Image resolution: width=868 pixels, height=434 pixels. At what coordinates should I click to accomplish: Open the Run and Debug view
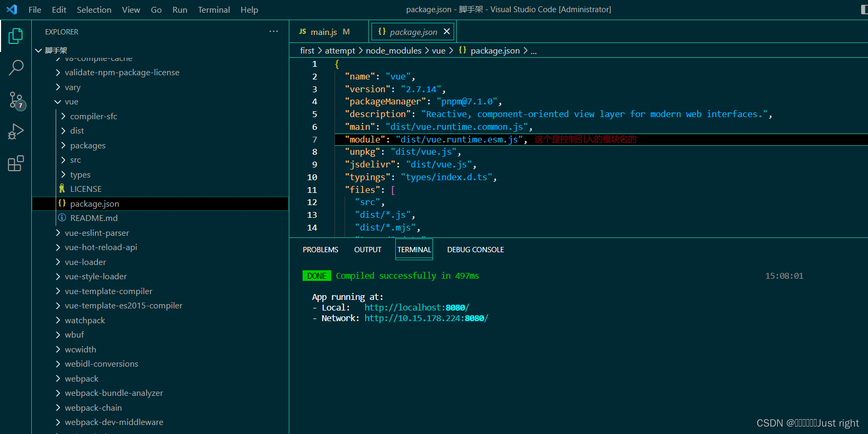(16, 131)
